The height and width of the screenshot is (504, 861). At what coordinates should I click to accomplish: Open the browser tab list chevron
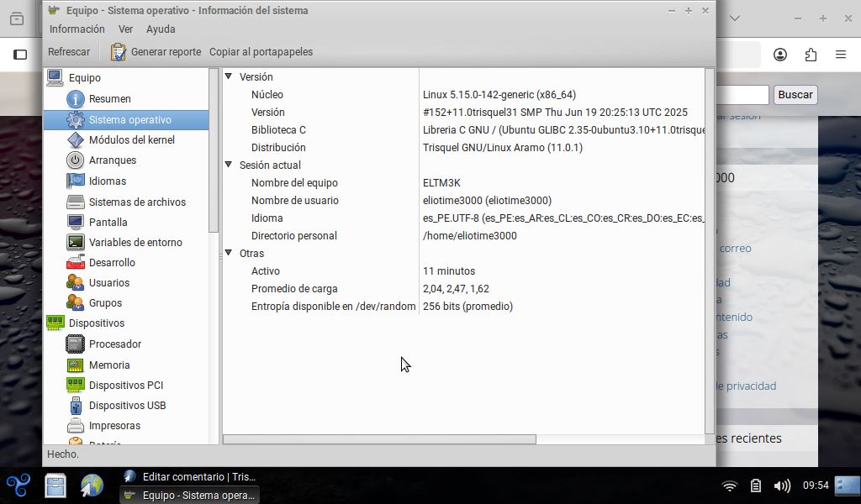[x=735, y=18]
